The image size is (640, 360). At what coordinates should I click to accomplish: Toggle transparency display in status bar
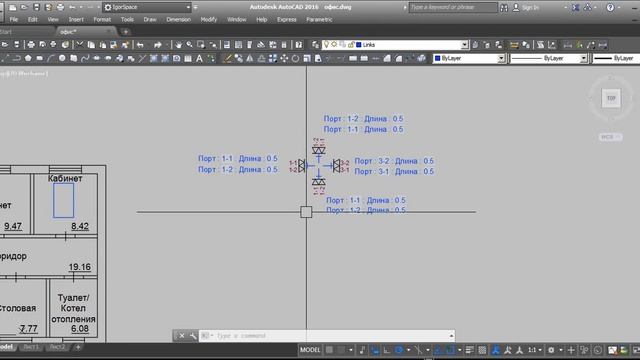tap(482, 350)
